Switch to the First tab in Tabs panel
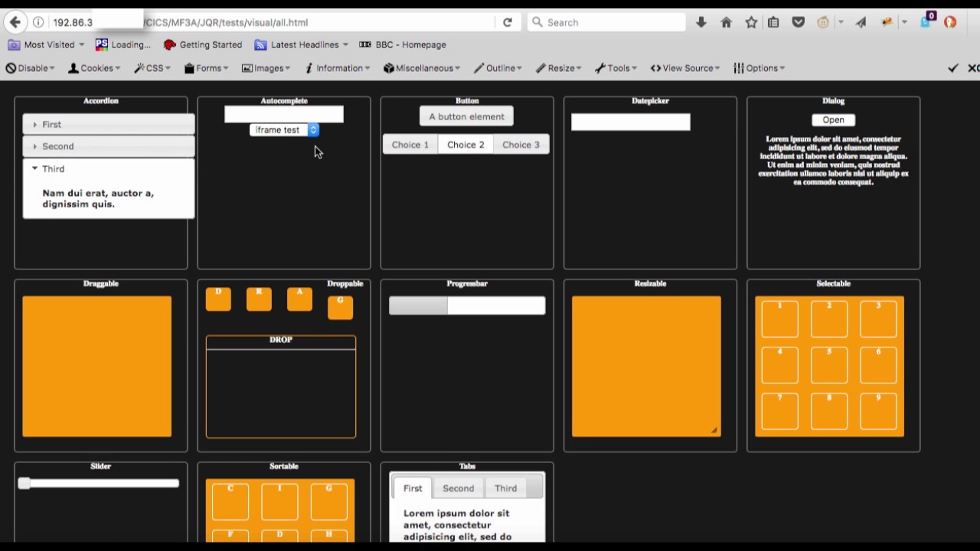This screenshot has width=980, height=551. pyautogui.click(x=413, y=488)
